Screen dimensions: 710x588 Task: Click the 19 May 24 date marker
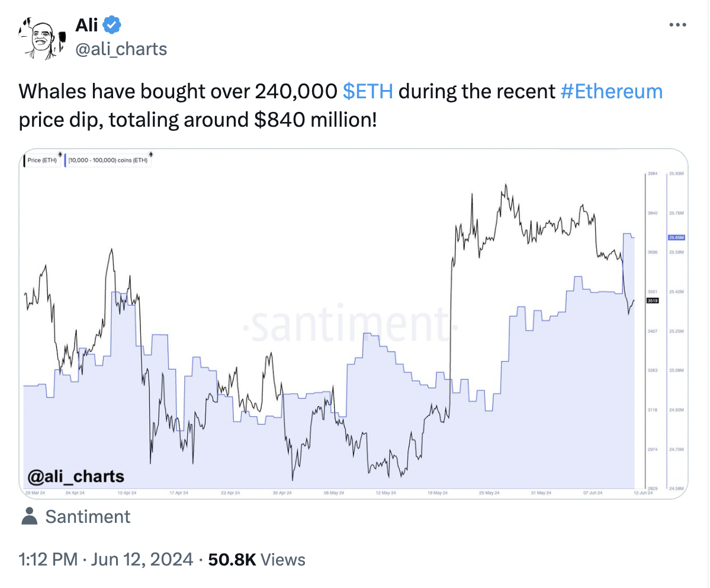438,493
